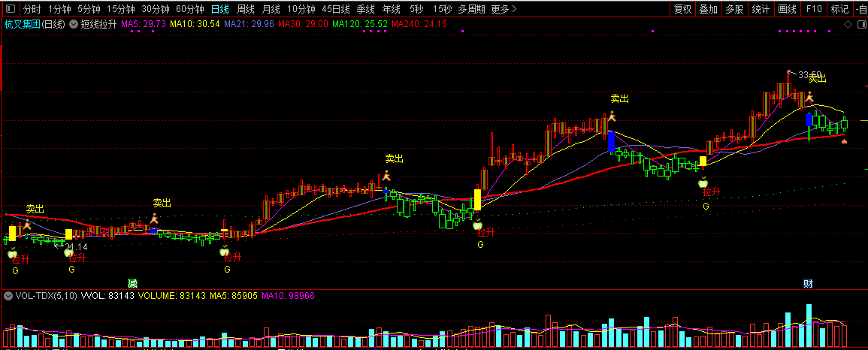Switch to the 1分钟 period tab

coord(59,9)
